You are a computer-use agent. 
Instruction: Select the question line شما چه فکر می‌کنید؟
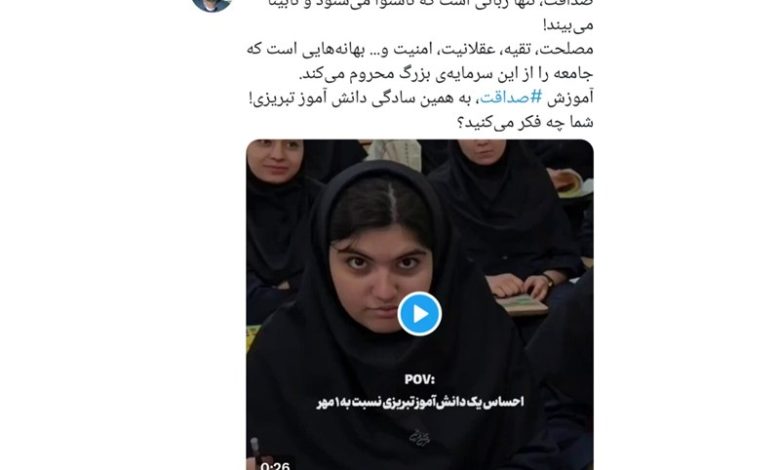525,122
